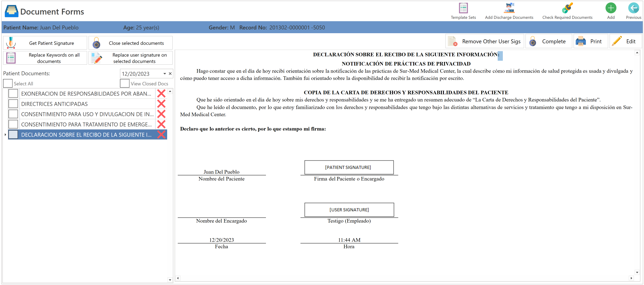Viewport: 644px width, 285px height.
Task: Check the CONSENTIMIENTO PARA TRATAMIENTO DE EMERGE checkbox
Action: coord(13,124)
